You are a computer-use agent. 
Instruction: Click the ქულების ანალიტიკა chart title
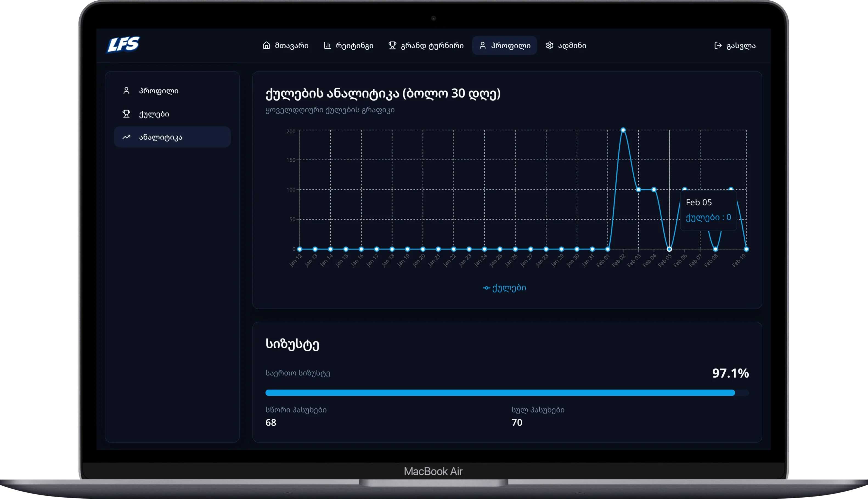[x=383, y=93]
